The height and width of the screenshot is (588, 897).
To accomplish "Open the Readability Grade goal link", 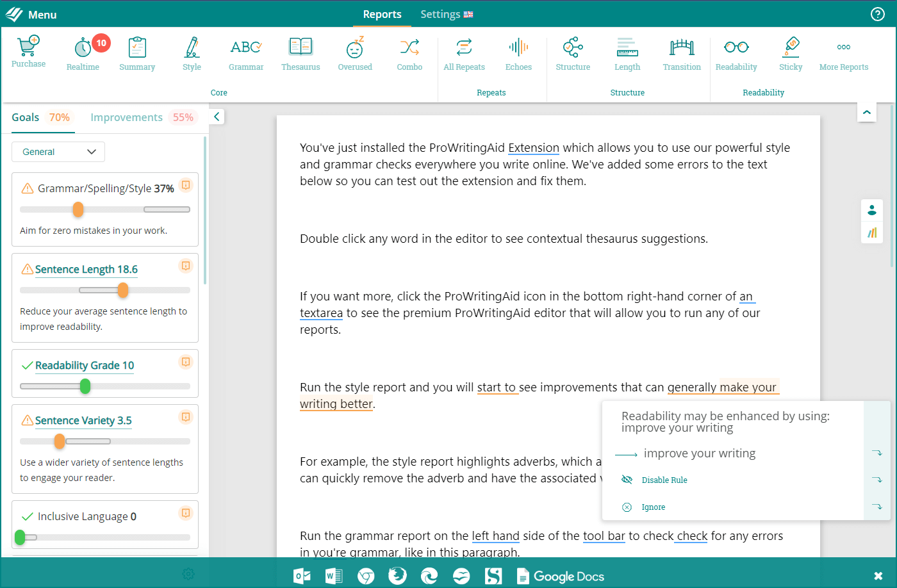I will coord(85,365).
